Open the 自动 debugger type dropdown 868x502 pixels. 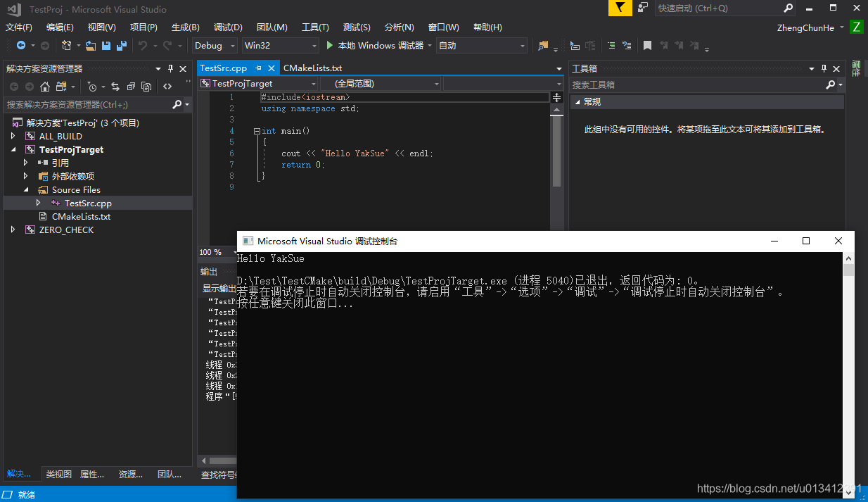coord(482,45)
